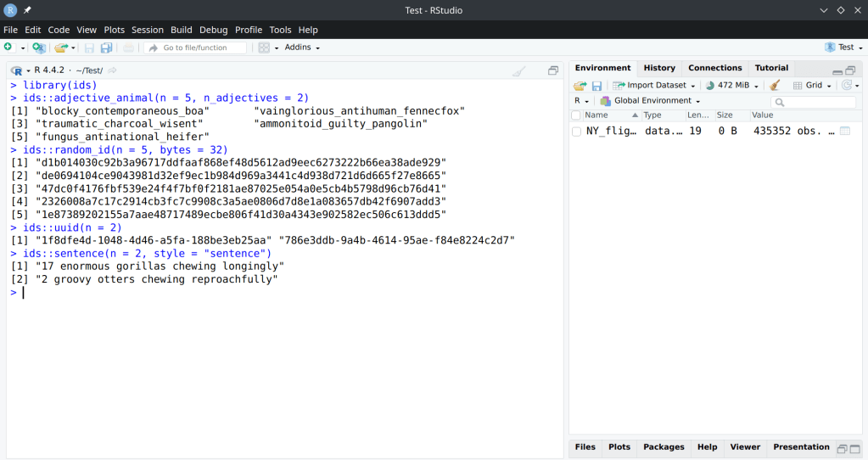Open the Addins menu button
Screen dimensions: 868x460
[302, 48]
